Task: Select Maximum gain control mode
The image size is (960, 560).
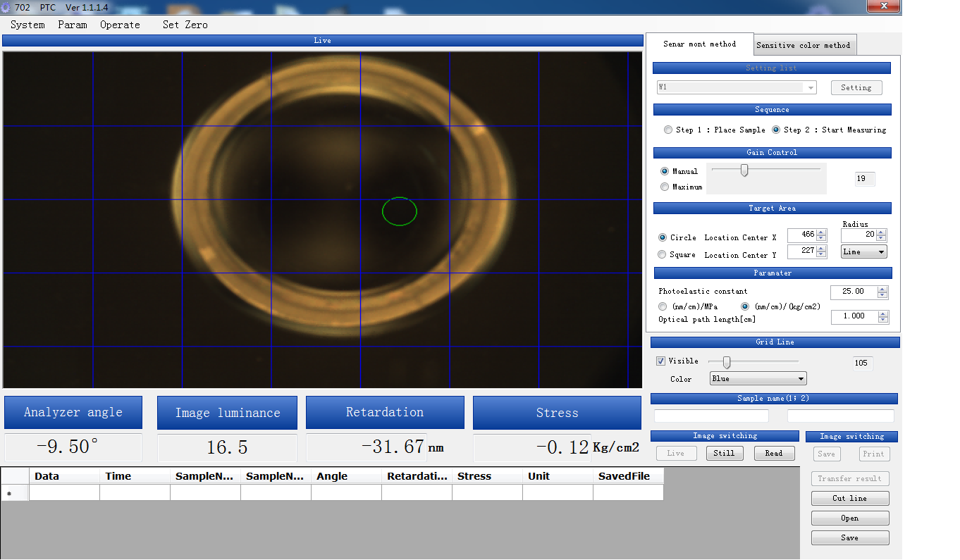Action: point(665,187)
